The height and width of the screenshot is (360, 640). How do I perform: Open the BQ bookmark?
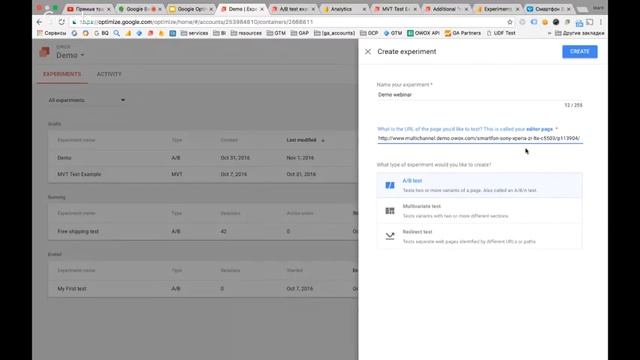(101, 33)
